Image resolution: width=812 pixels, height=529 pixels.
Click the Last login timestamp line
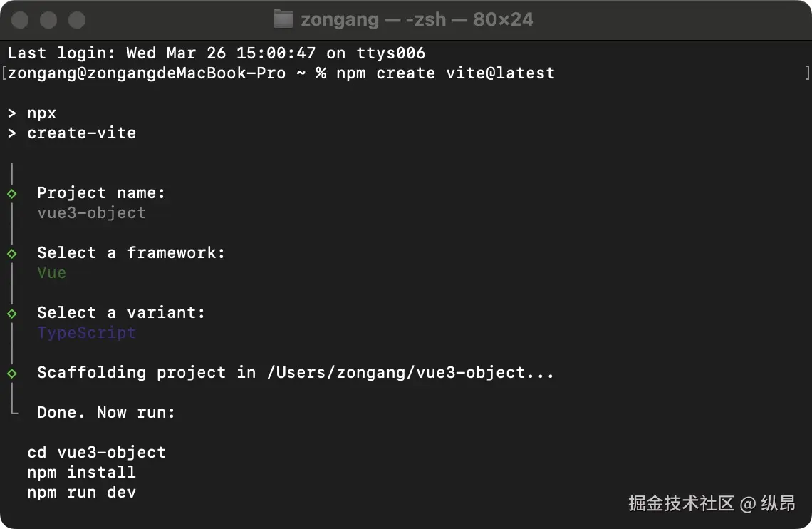click(216, 53)
